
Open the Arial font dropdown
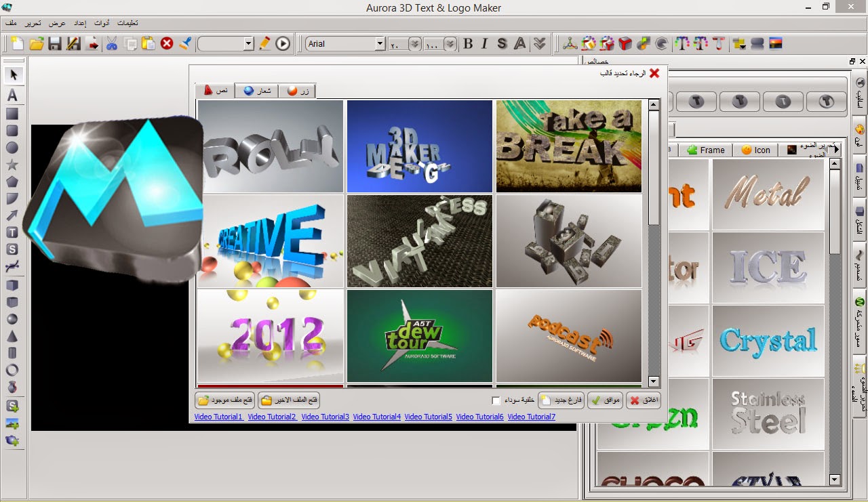380,44
